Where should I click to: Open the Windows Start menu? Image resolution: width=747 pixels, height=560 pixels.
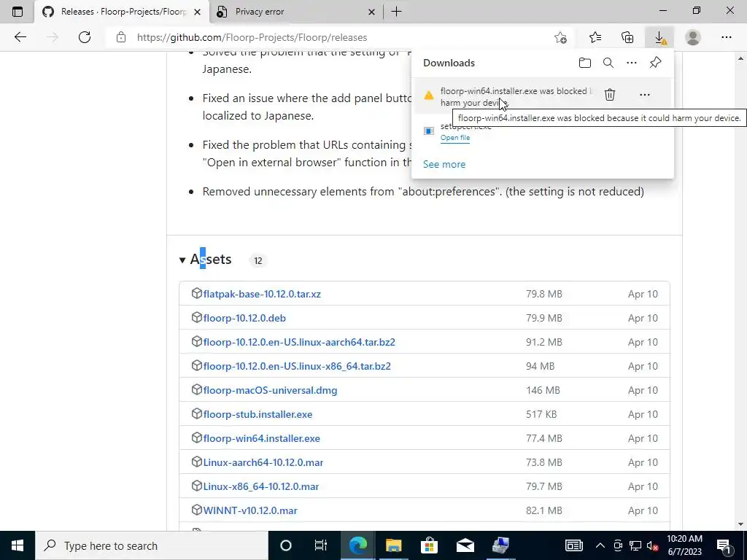pos(18,545)
